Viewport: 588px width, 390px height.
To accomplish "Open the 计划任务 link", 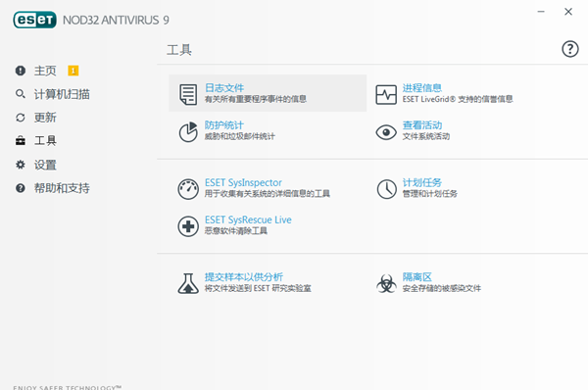I will 421,182.
